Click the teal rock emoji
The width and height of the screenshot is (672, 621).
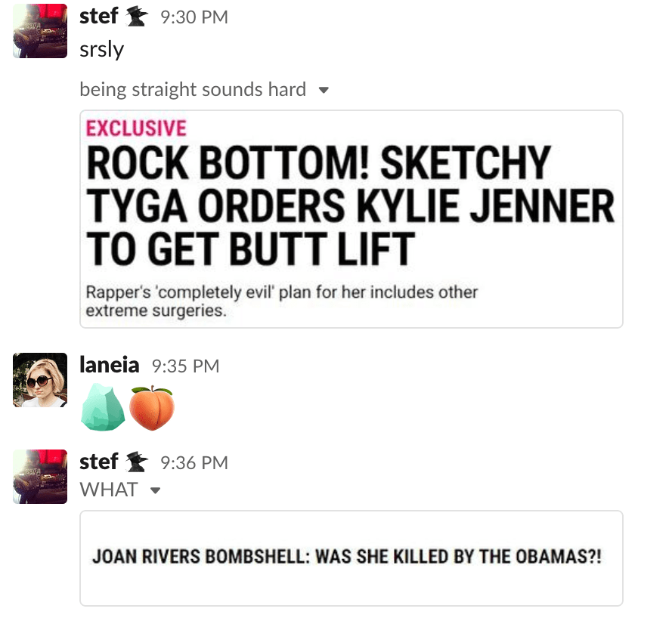coord(103,407)
